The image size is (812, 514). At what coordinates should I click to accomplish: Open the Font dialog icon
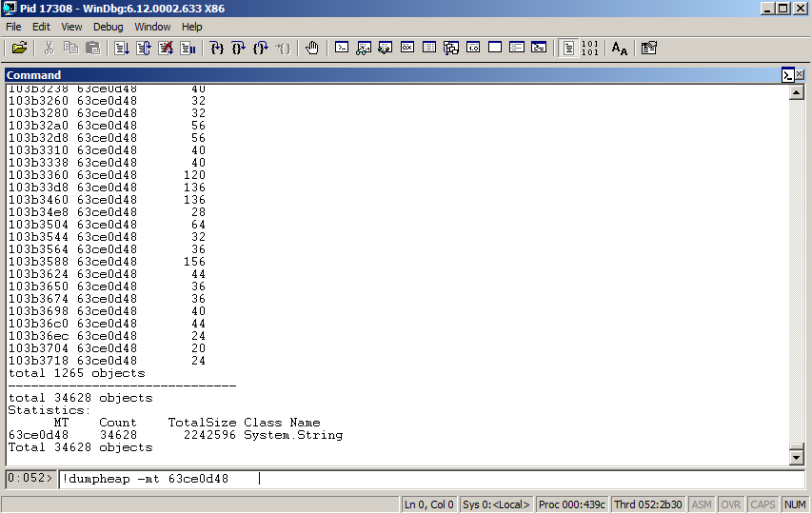pos(620,49)
